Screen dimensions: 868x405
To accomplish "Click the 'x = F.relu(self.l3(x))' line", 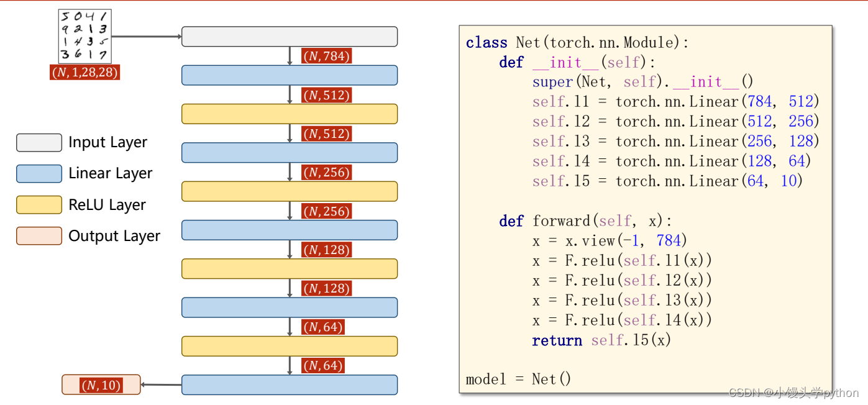I will 622,301.
